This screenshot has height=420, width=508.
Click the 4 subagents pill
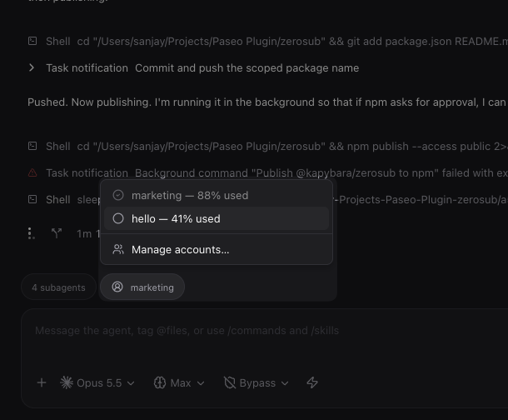[x=58, y=287]
